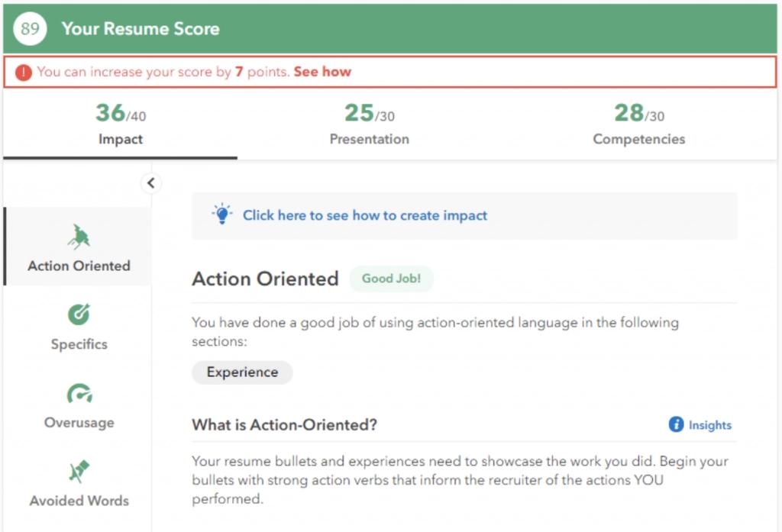Click the Specifics target icon

coord(79,314)
